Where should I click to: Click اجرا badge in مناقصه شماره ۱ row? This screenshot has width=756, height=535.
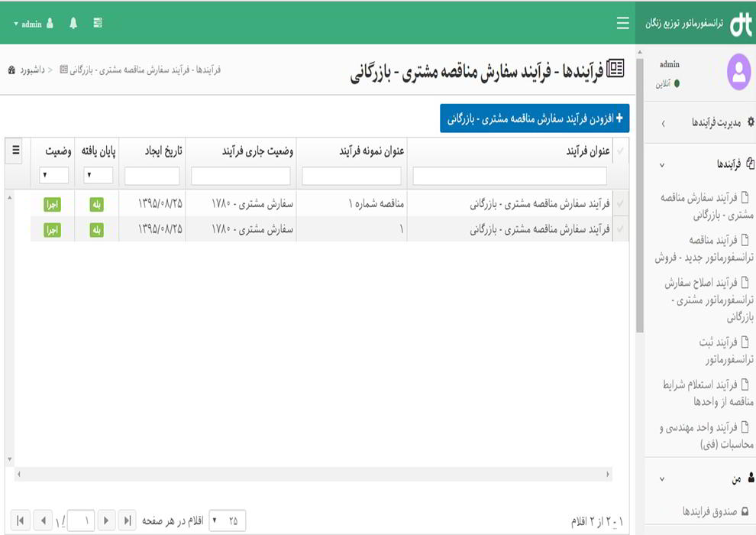(x=52, y=205)
